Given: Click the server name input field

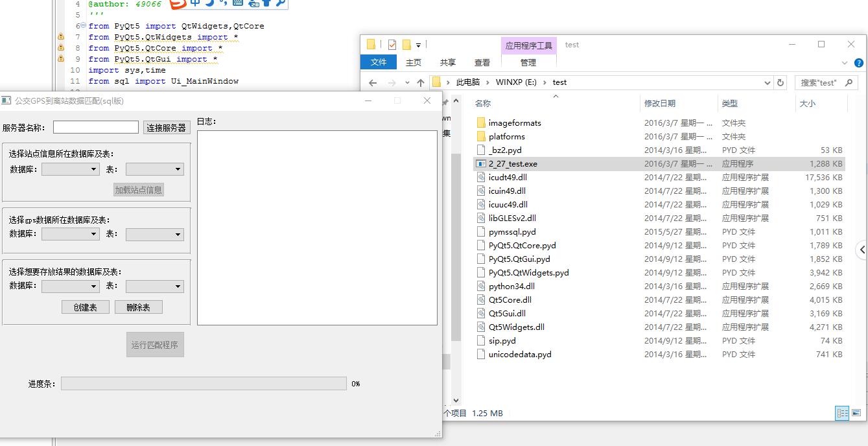Looking at the screenshot, I should coord(95,128).
